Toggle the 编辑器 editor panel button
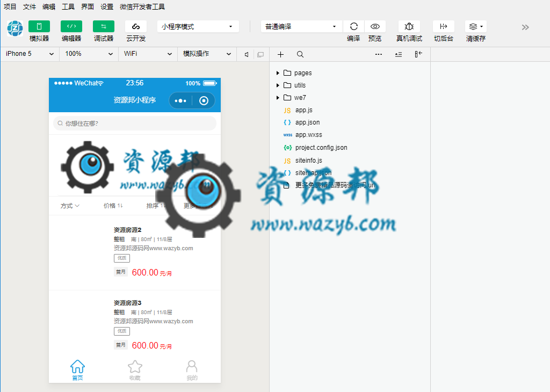Viewport: 550px width, 392px height. (x=71, y=26)
